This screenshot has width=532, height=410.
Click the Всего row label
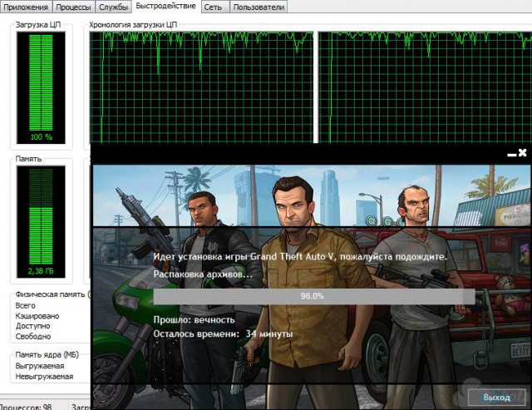click(26, 305)
